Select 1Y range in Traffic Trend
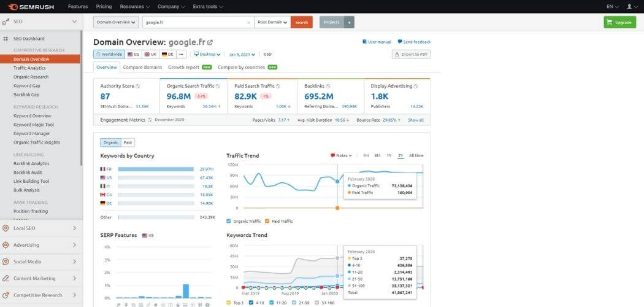Viewport: 644px width, 307px height. click(x=389, y=156)
